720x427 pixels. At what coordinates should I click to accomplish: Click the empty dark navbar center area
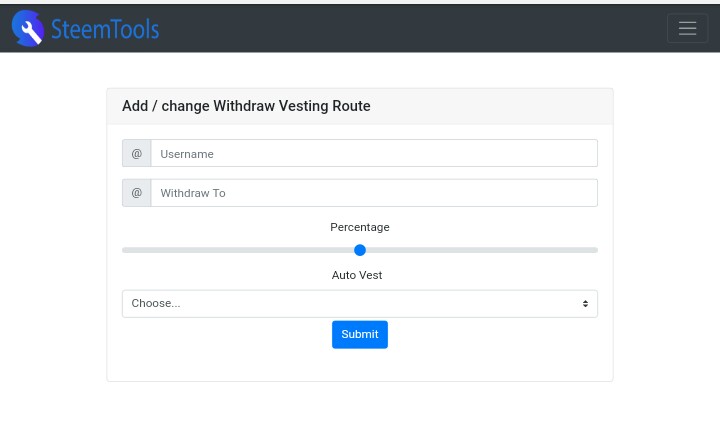[400, 28]
